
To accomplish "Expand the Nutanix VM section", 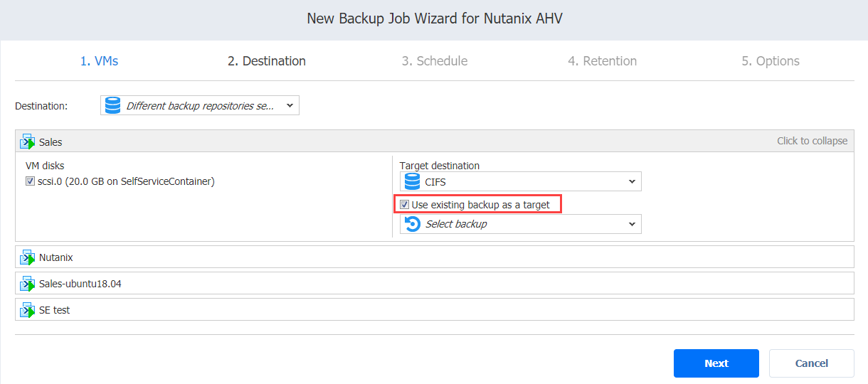I will pos(434,257).
